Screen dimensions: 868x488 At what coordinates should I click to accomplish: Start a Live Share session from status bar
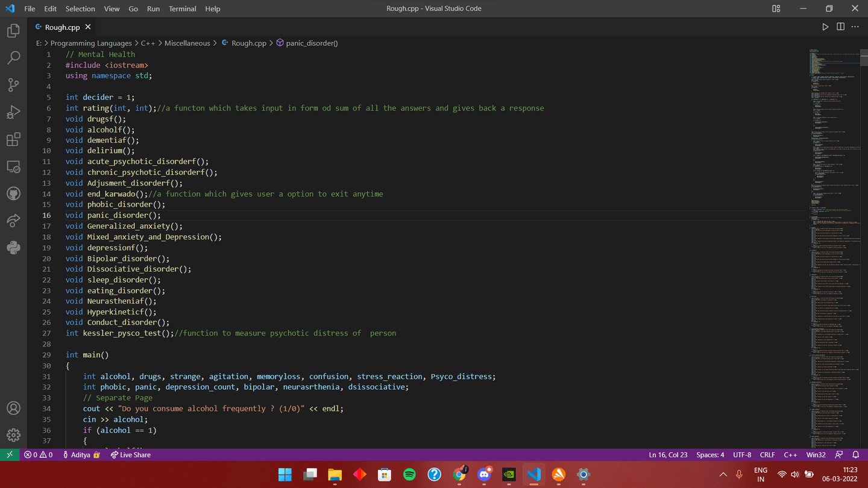(130, 455)
